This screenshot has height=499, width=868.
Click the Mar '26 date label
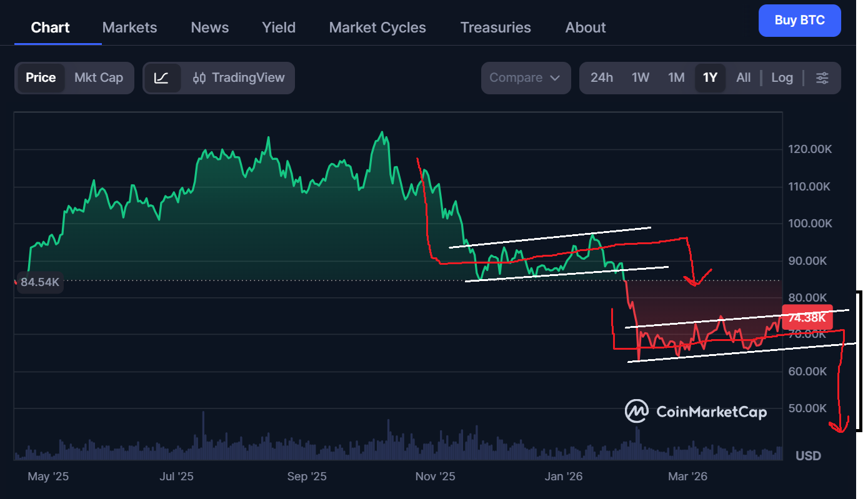click(687, 477)
